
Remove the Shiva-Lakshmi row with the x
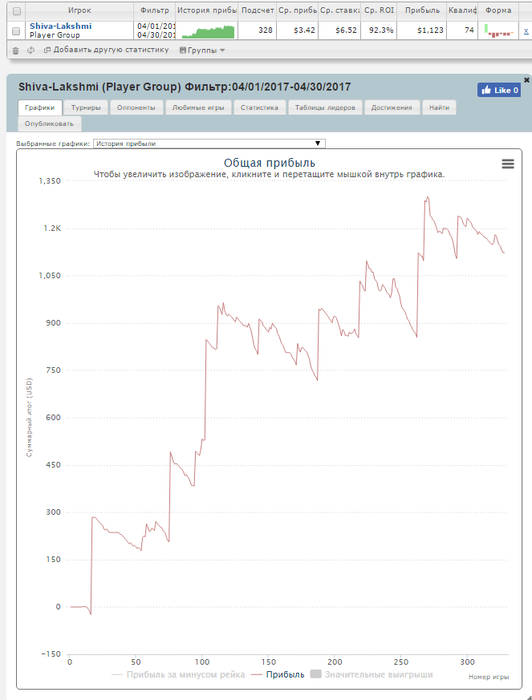526,31
